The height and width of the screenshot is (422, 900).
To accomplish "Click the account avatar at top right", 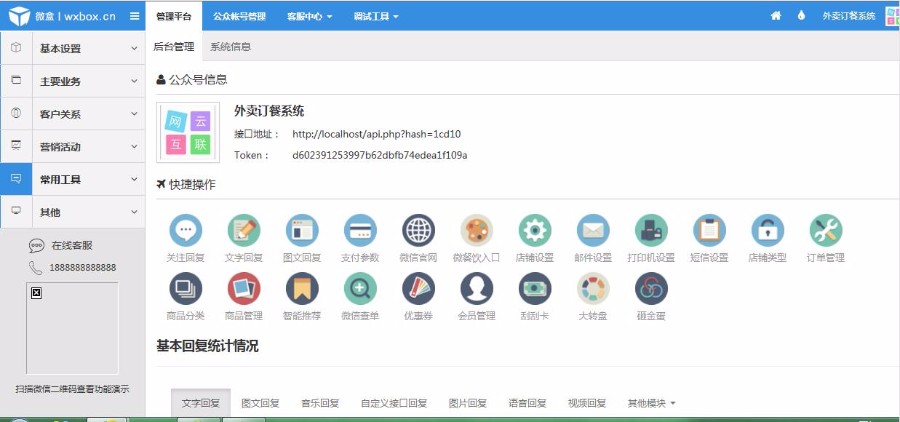I will pyautogui.click(x=893, y=16).
